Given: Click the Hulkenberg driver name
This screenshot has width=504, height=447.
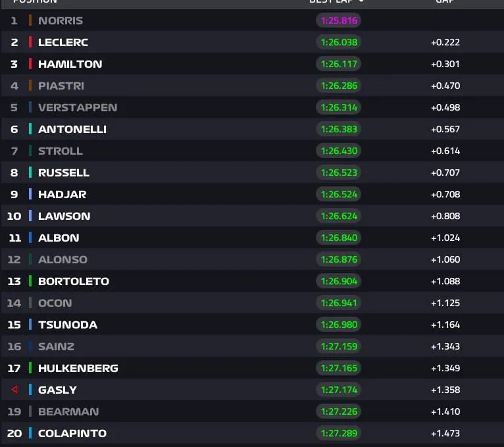Looking at the screenshot, I should (78, 368).
